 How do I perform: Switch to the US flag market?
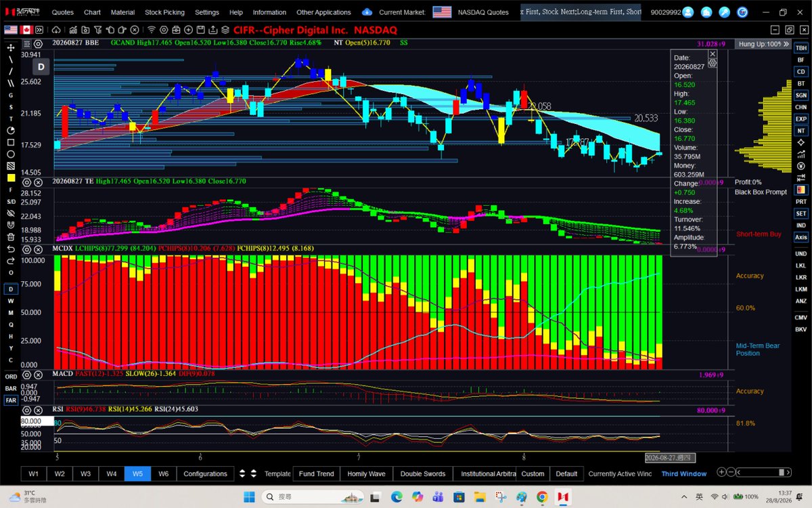click(11, 30)
